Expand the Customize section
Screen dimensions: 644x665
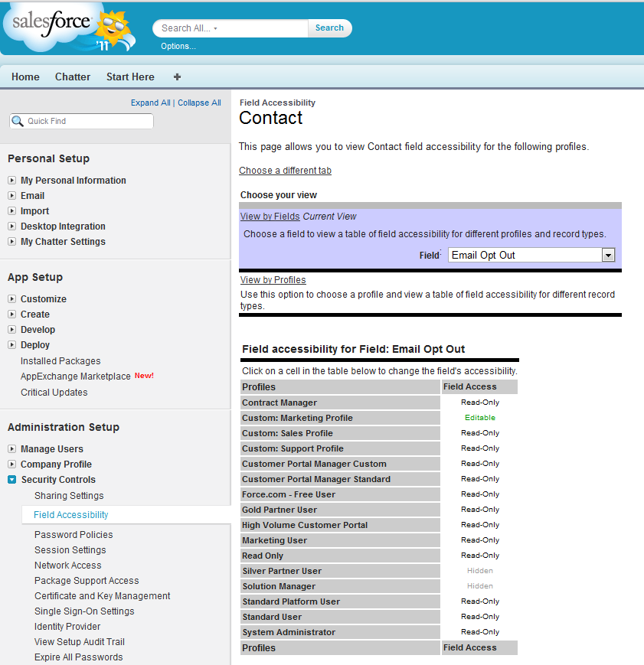12,299
